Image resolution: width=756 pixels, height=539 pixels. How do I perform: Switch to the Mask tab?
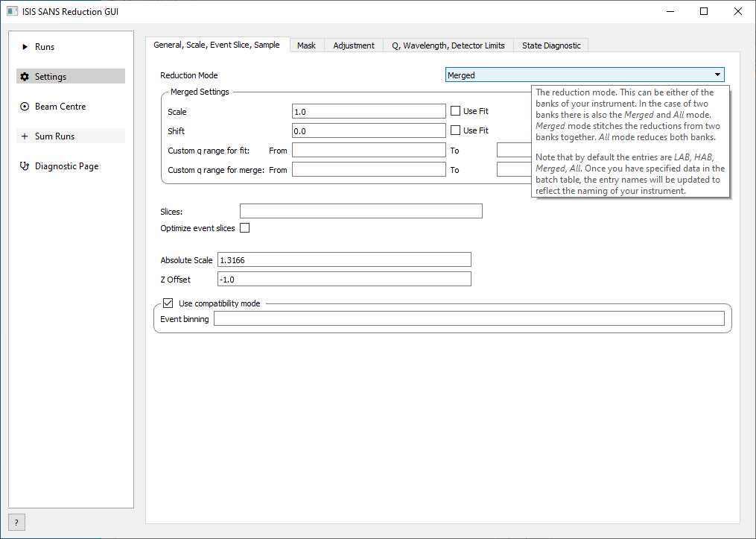click(x=306, y=45)
